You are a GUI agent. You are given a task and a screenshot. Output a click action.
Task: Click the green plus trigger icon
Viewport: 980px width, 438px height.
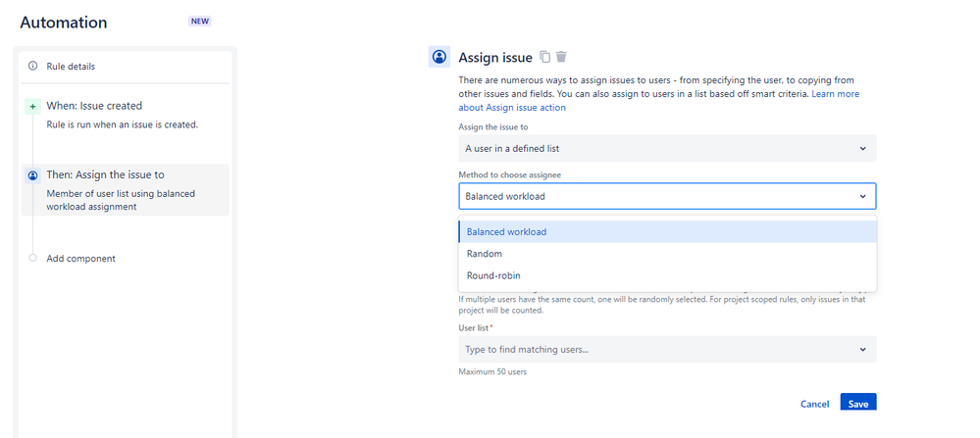pos(33,107)
